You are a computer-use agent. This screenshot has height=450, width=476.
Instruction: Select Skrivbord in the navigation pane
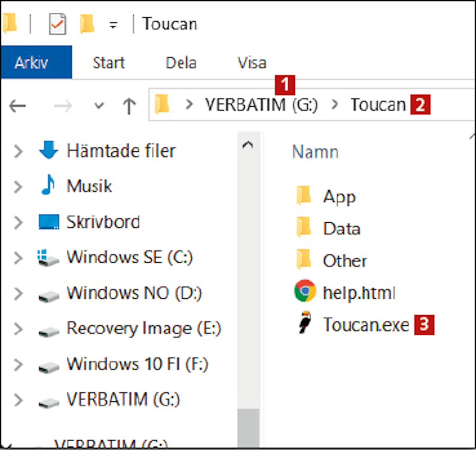tap(103, 222)
